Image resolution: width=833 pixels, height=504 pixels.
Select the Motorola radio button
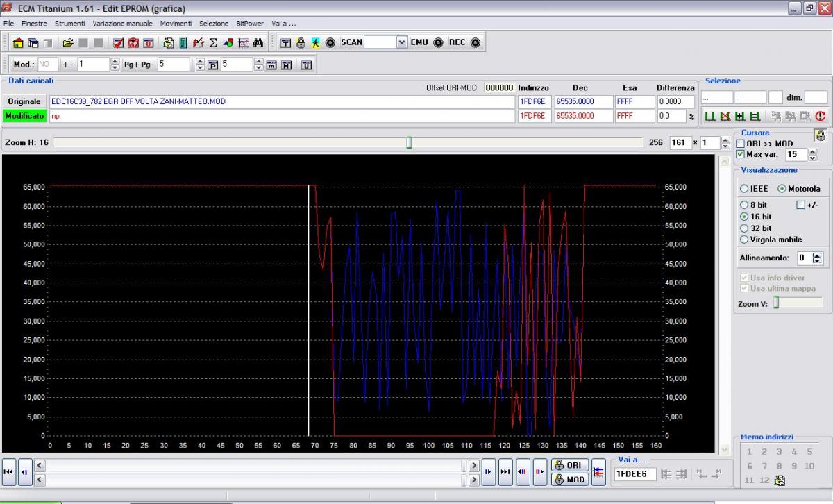[782, 189]
